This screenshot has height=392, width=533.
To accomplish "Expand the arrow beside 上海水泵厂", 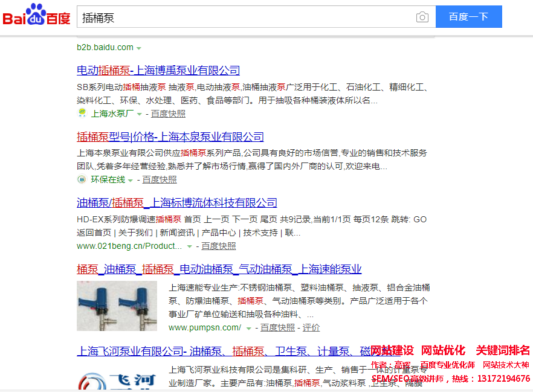I will (139, 114).
